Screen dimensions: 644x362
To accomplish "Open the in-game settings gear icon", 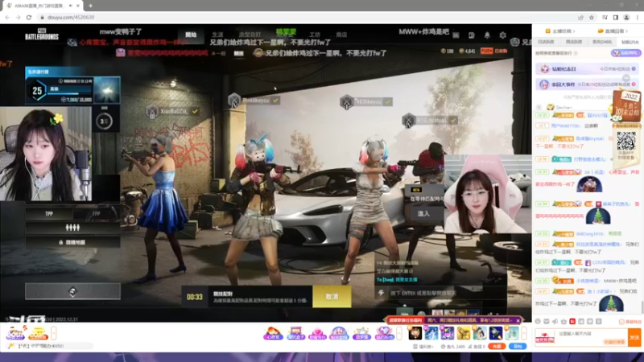I will (x=502, y=35).
